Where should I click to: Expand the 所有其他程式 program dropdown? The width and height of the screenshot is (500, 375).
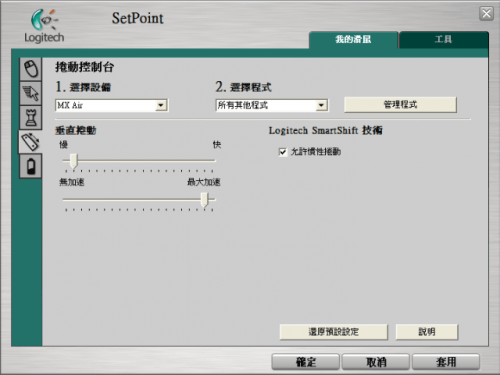(x=321, y=105)
